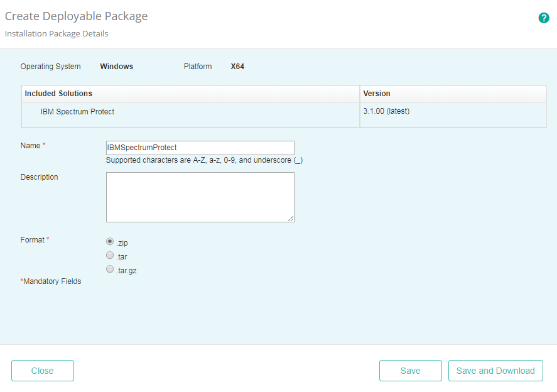Click the supported characters hint text

click(x=204, y=160)
